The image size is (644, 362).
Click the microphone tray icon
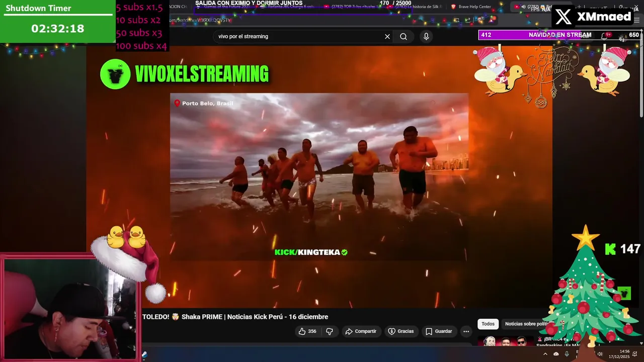567,354
